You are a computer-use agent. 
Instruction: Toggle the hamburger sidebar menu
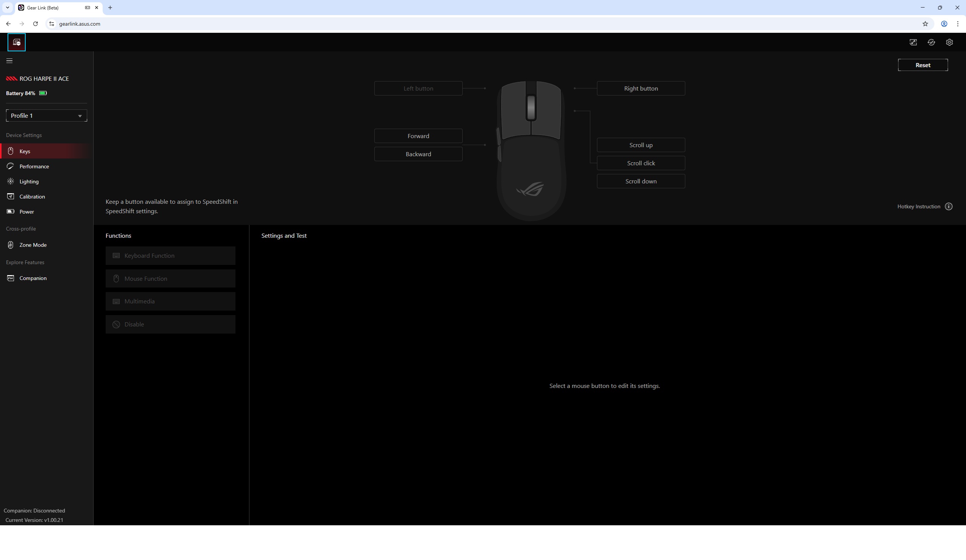[9, 60]
